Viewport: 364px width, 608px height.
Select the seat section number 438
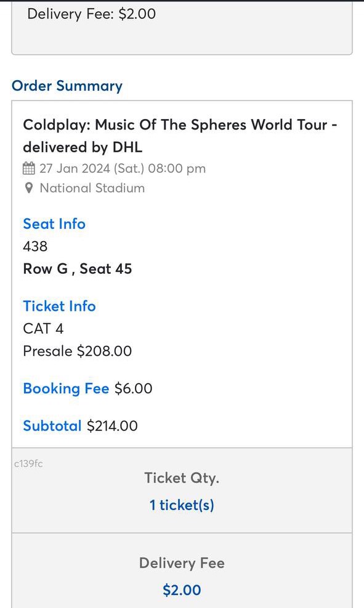35,246
